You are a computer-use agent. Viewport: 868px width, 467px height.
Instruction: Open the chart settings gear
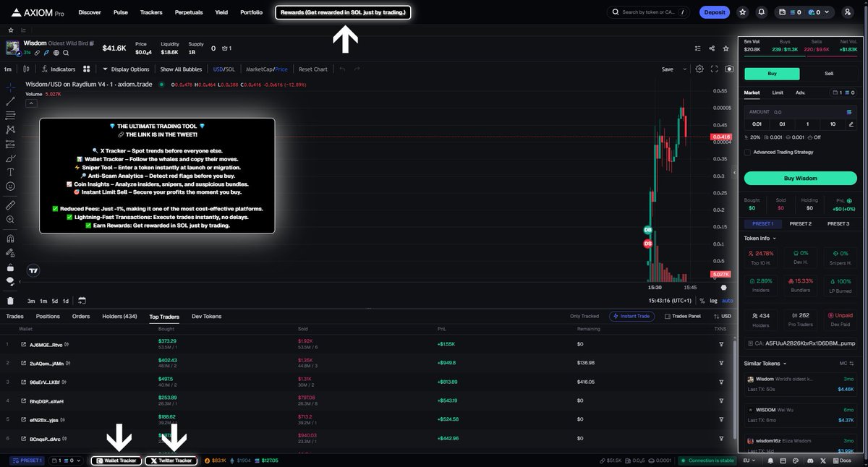699,69
